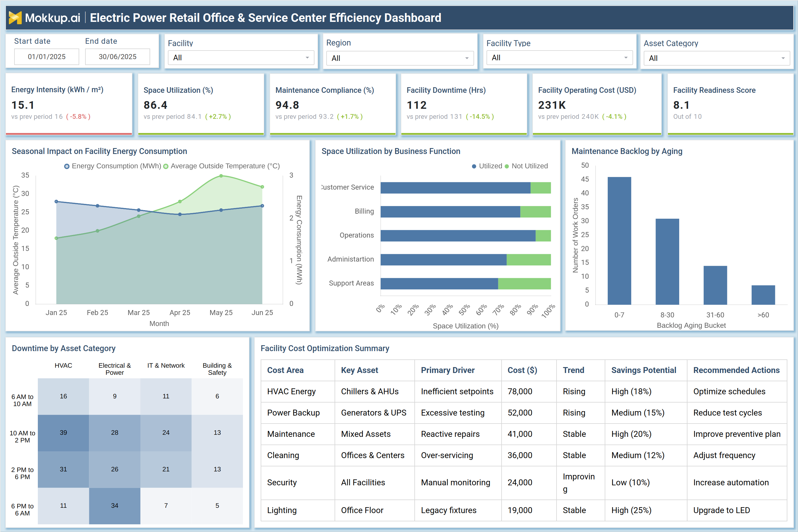Select the Facility Readiness Score card
Screen dimensions: 798x532
click(x=730, y=104)
